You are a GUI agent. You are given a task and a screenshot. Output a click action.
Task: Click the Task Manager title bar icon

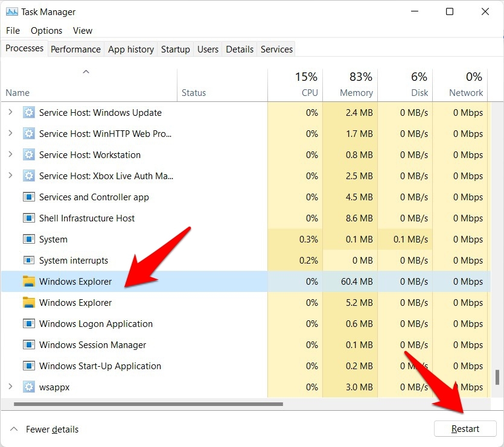point(11,11)
